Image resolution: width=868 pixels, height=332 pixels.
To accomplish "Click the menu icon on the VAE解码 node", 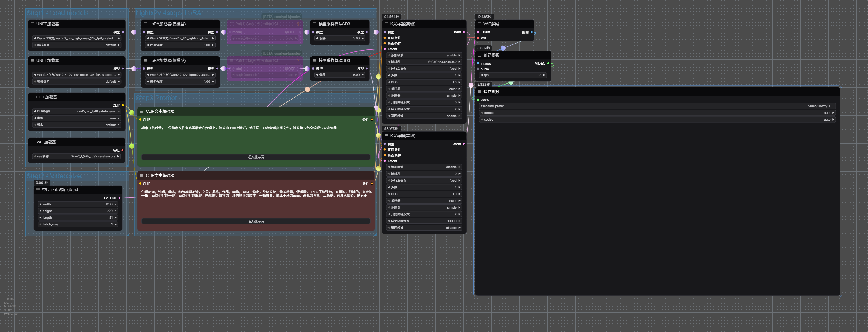I will [x=479, y=24].
